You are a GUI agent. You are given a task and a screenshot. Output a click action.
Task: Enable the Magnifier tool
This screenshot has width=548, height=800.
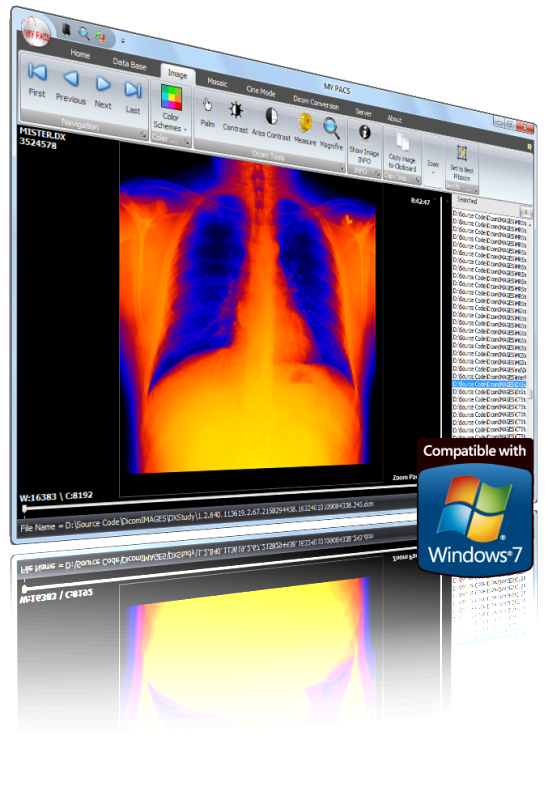tap(331, 134)
